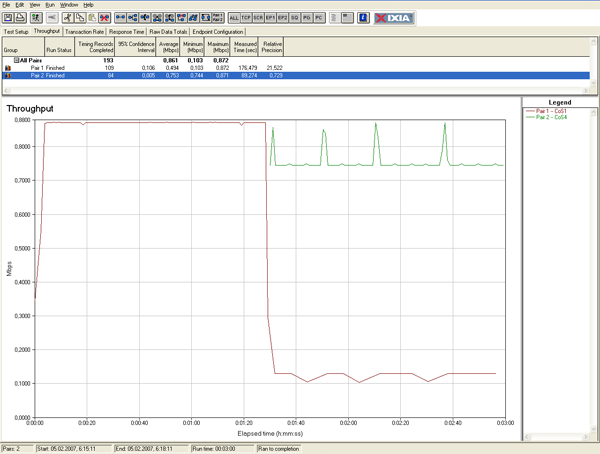Toggle the PG grouping button
This screenshot has height=454, width=600.
click(x=307, y=18)
